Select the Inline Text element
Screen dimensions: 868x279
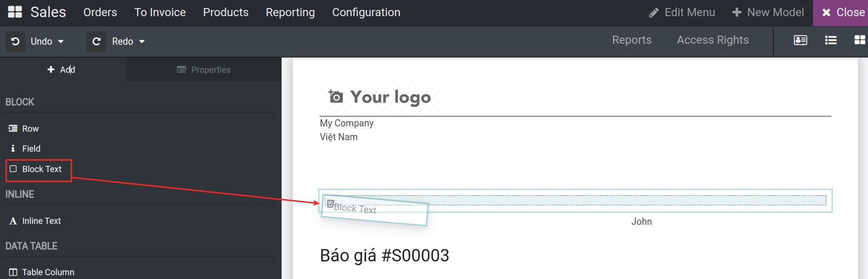click(35, 221)
